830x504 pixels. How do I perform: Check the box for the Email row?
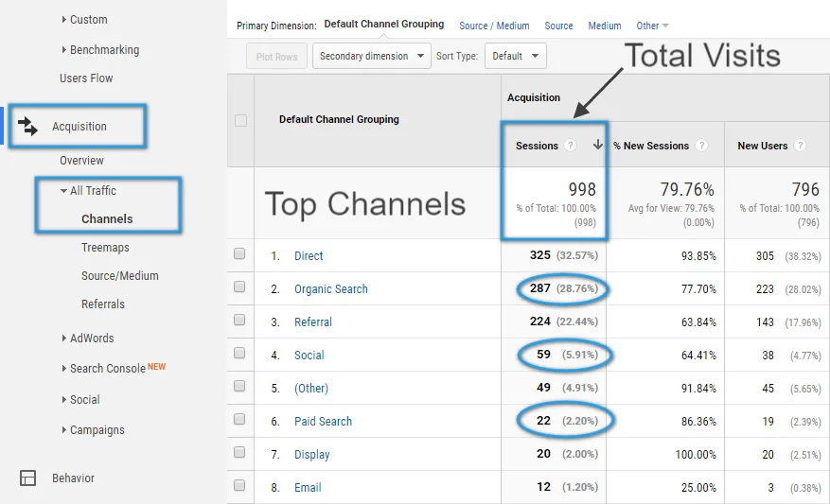point(239,485)
